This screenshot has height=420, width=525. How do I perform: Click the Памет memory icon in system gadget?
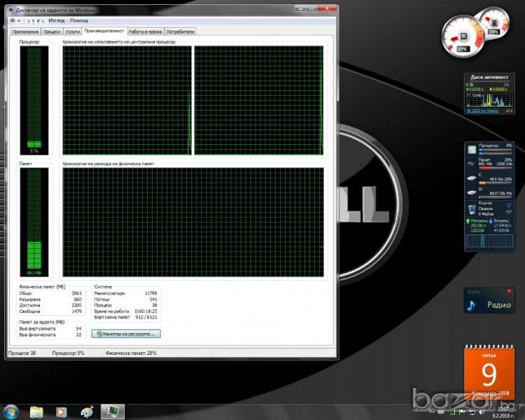coord(473,163)
